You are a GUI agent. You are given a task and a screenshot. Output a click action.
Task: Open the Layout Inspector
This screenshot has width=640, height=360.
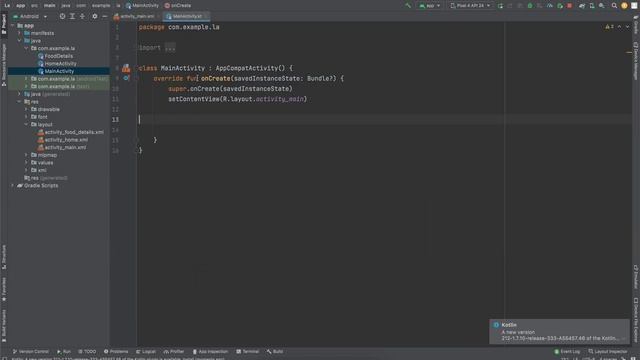click(607, 351)
